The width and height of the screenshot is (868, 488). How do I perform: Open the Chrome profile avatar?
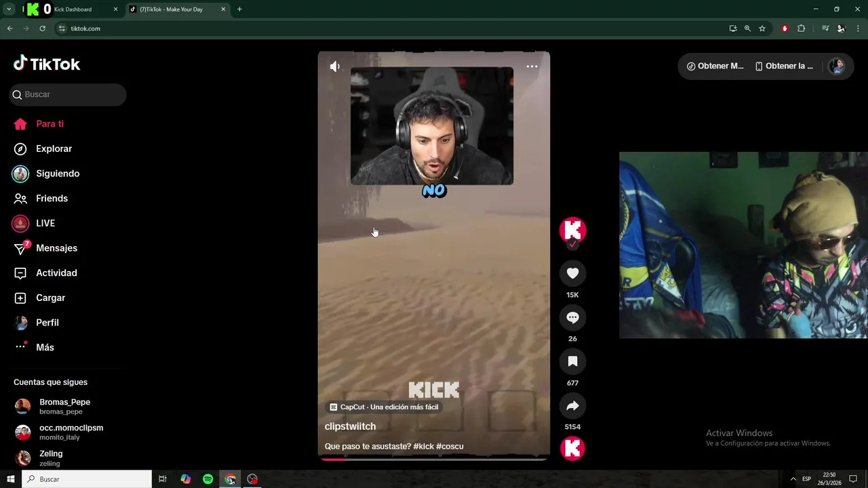(841, 28)
